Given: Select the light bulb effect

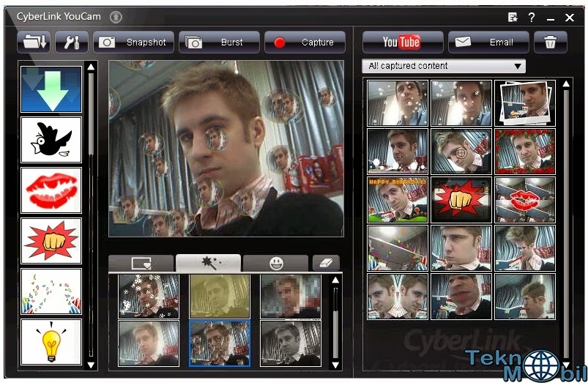Looking at the screenshot, I should tap(51, 342).
